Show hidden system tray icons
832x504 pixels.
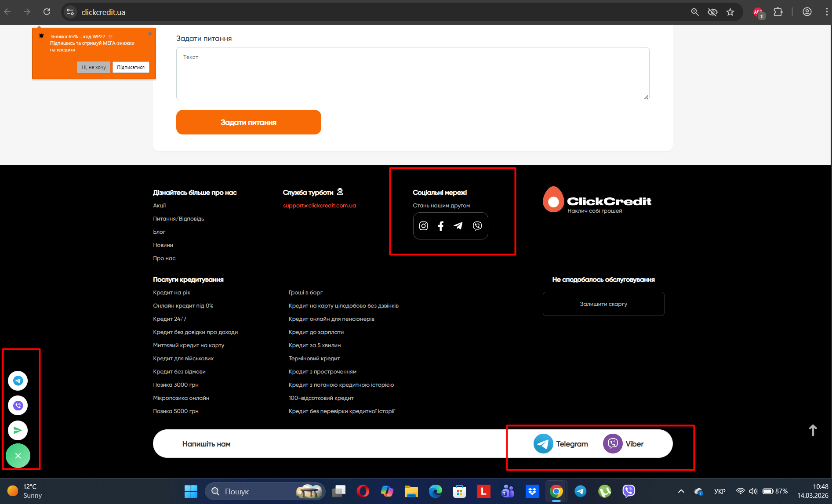[x=681, y=491]
